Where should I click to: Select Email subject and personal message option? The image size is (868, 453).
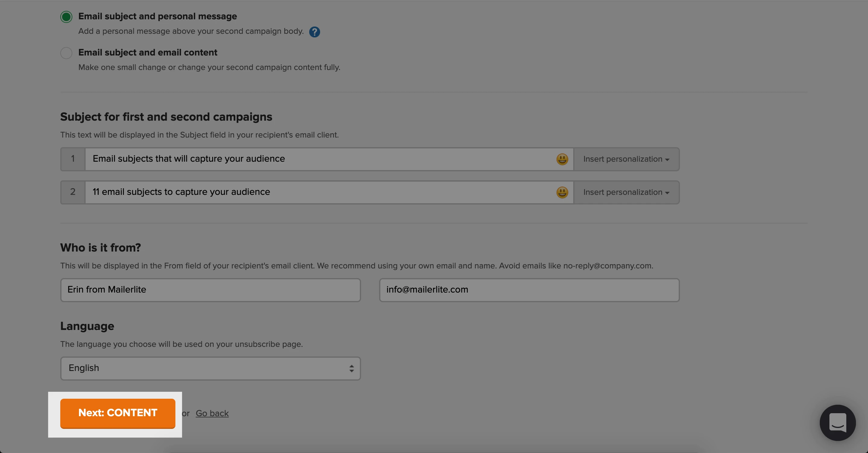click(x=66, y=17)
